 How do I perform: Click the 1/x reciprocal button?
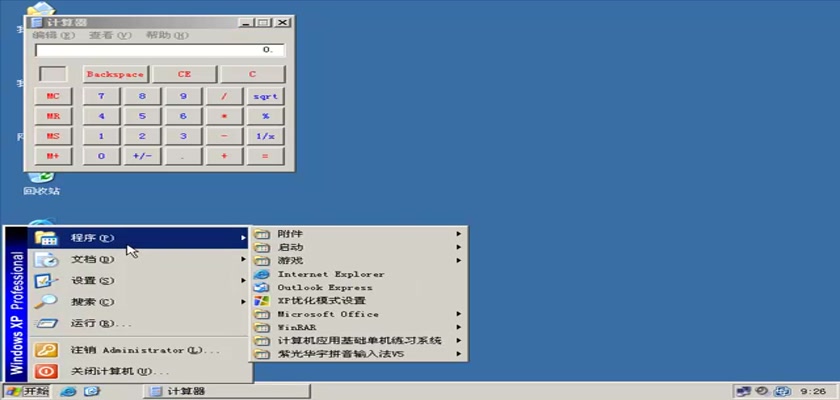(x=265, y=136)
